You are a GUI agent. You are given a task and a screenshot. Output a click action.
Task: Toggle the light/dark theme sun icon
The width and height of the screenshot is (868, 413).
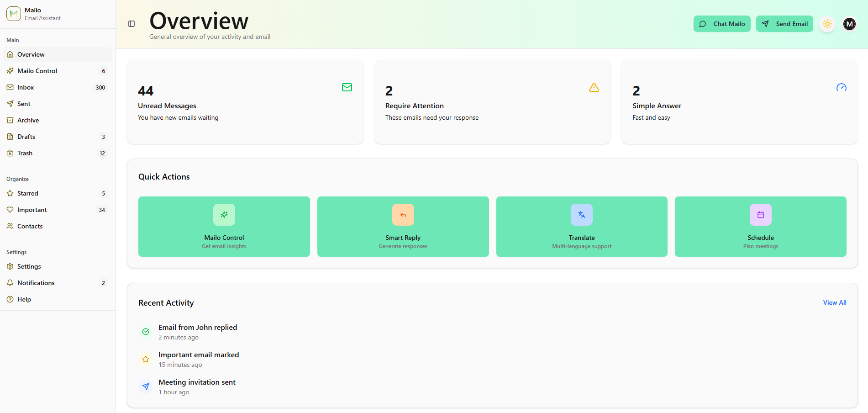827,24
